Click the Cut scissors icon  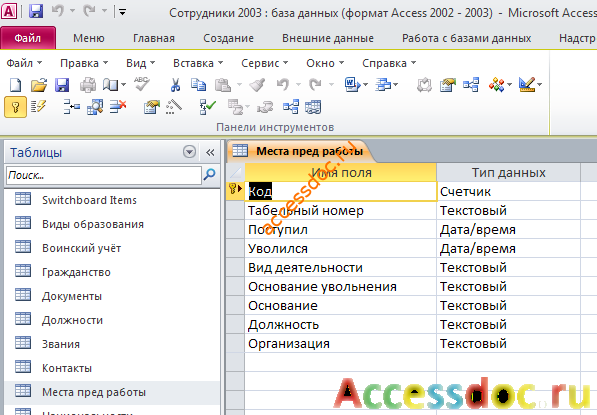pos(175,85)
